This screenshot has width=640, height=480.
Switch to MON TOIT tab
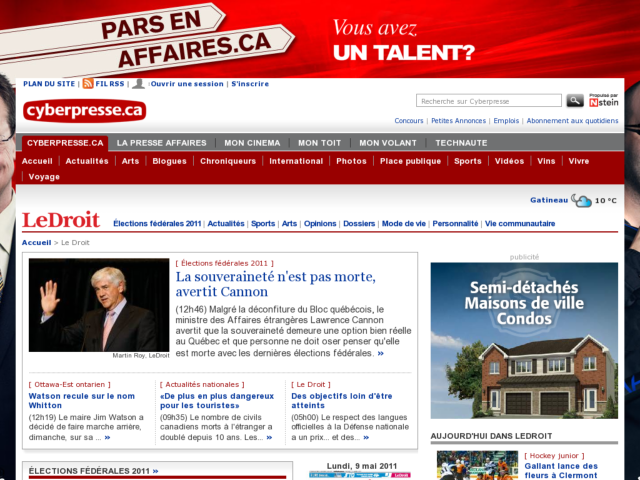(320, 143)
